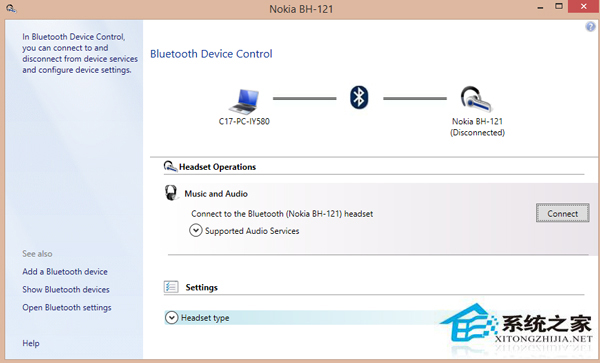Open Bluetooth settings link

67,308
